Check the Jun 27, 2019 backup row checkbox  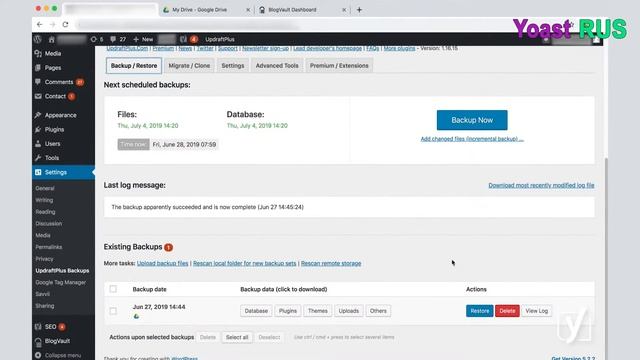[x=113, y=311]
